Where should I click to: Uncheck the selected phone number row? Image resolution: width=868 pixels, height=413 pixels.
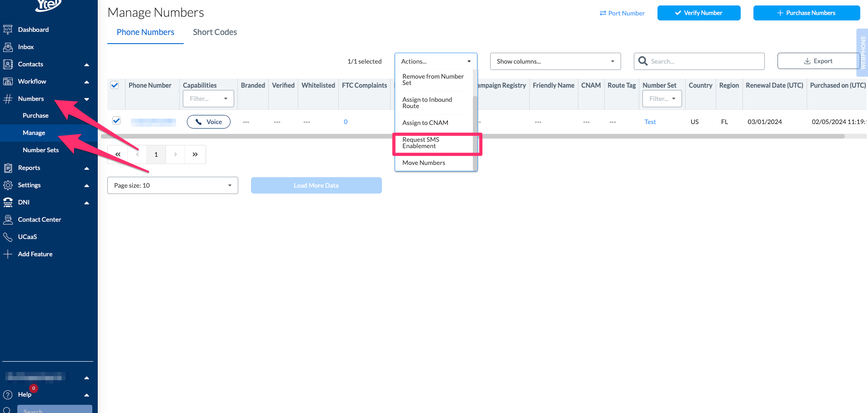pos(116,120)
